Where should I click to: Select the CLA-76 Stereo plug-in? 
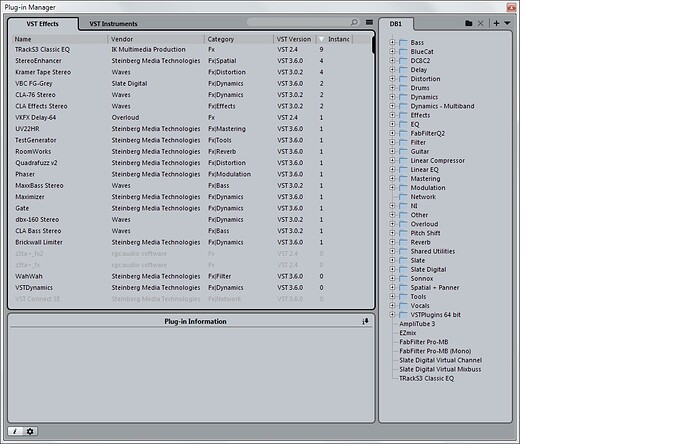pyautogui.click(x=192, y=95)
